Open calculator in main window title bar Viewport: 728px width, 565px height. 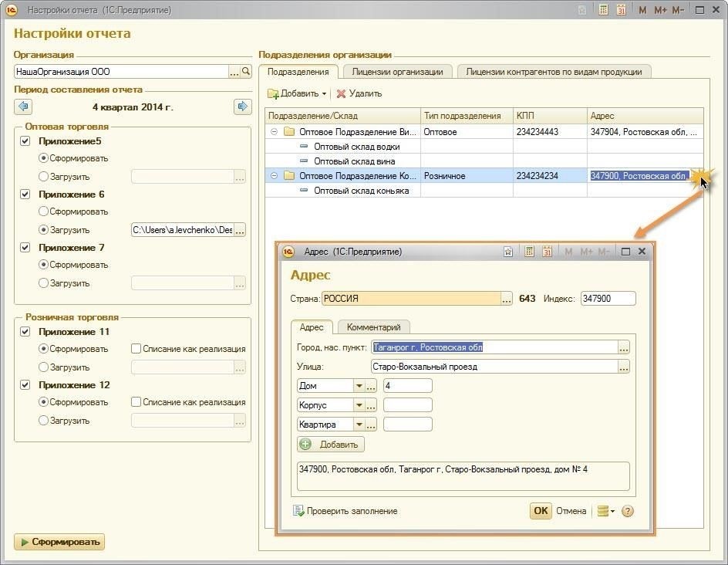click(x=603, y=10)
